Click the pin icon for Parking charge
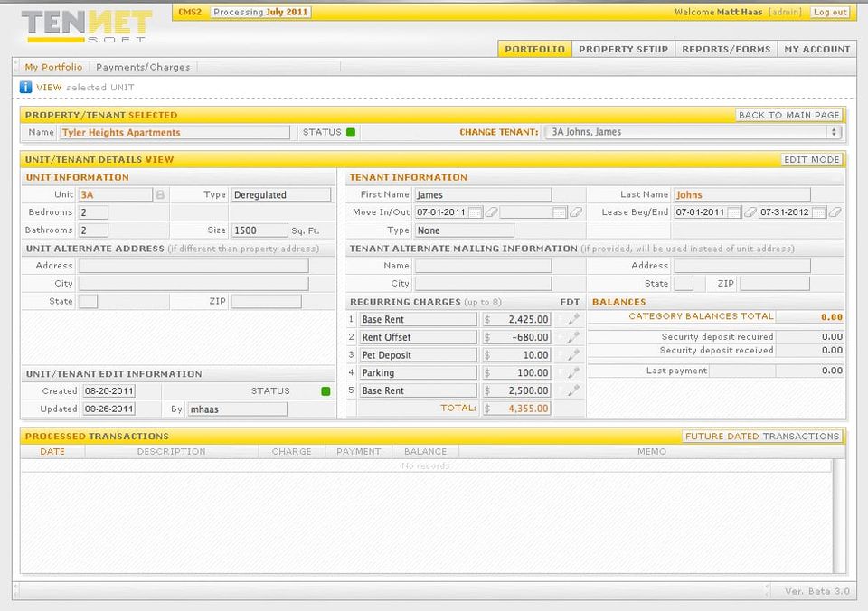This screenshot has height=611, width=868. pyautogui.click(x=573, y=372)
